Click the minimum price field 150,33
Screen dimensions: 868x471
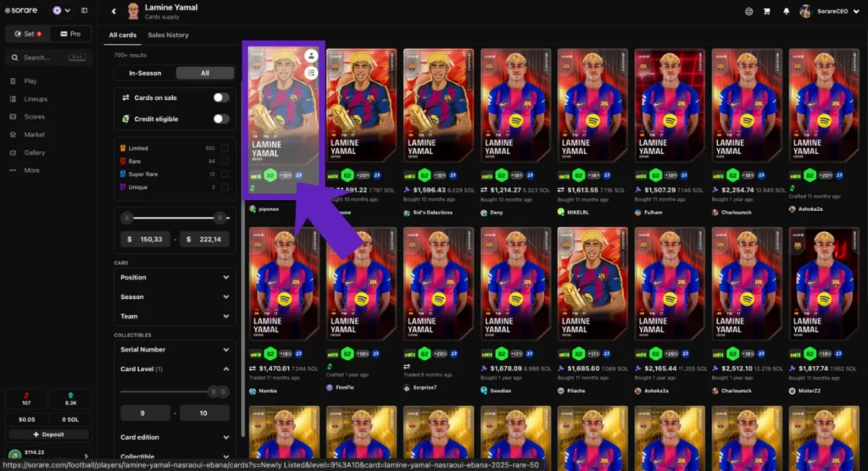click(146, 239)
